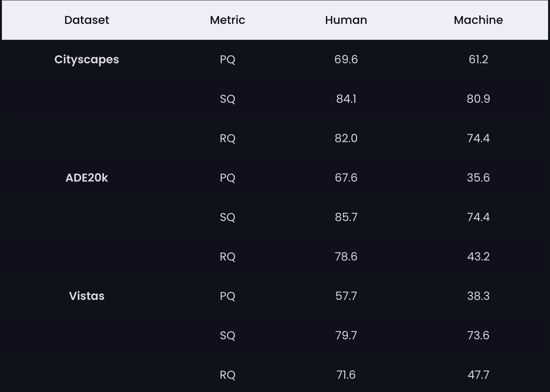Click the Human column header

tap(346, 20)
